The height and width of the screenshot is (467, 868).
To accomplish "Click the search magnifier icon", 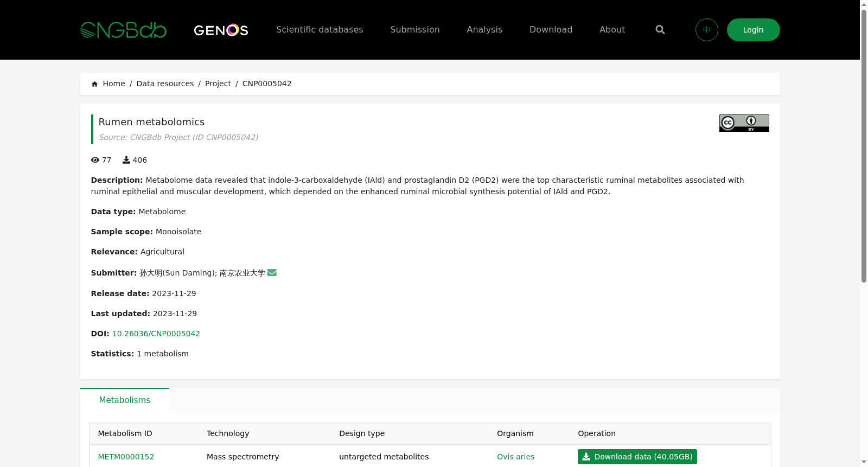I will 660,30.
